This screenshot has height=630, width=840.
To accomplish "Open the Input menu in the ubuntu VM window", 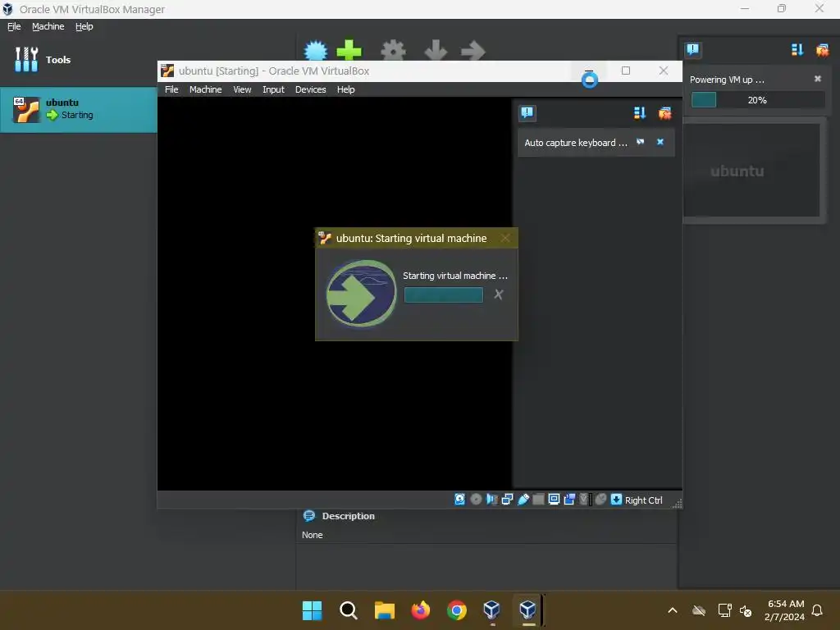I will 273,89.
